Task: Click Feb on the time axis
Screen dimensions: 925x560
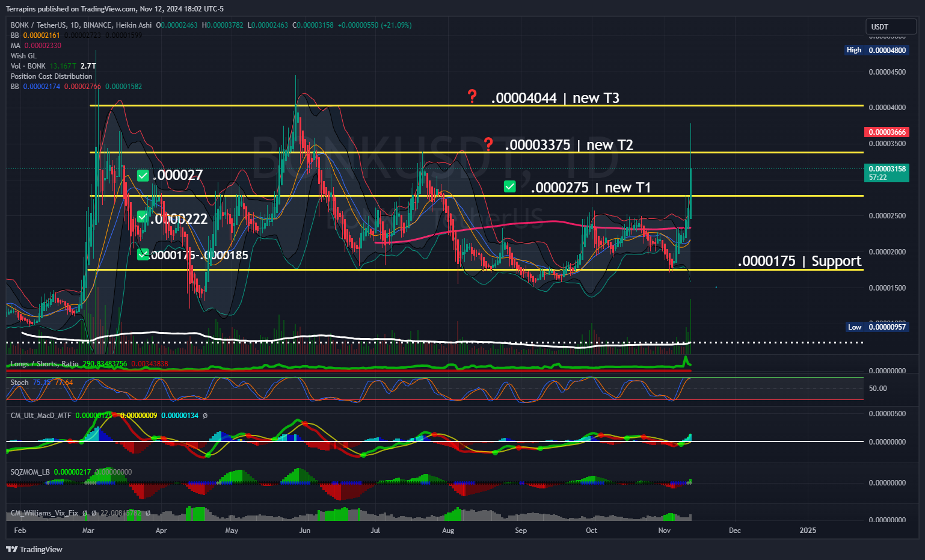Action: (20, 531)
